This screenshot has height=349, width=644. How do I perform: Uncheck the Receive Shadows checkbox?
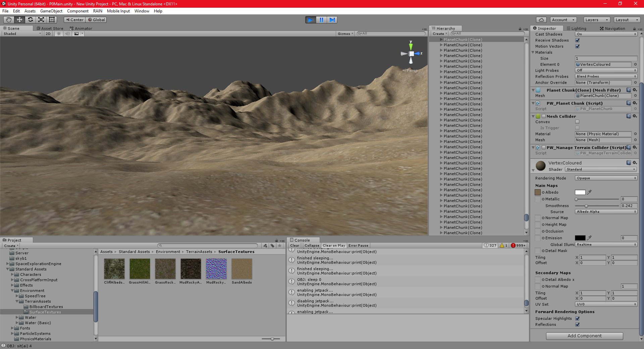coord(578,40)
